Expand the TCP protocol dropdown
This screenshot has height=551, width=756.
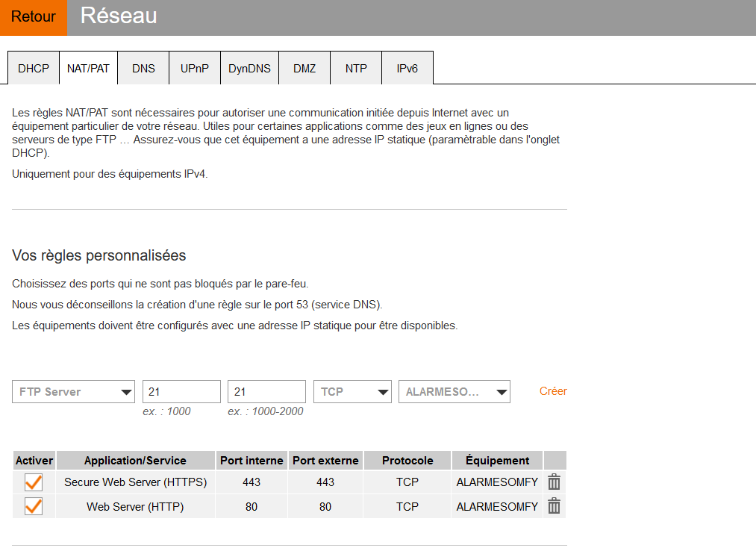352,392
